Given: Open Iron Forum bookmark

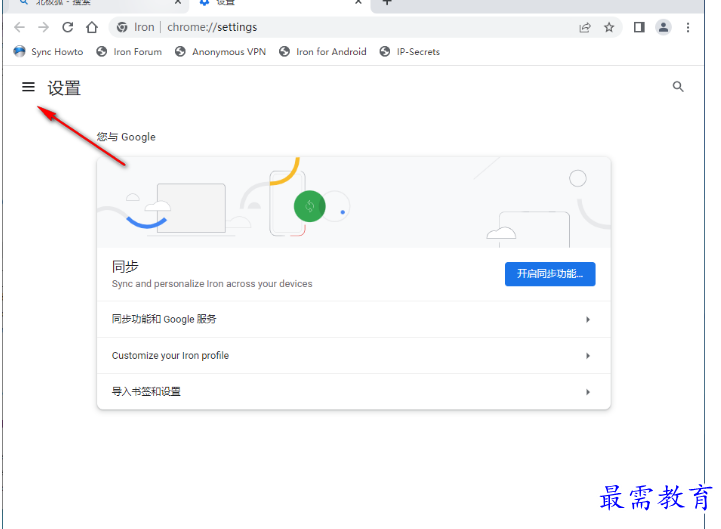Looking at the screenshot, I should 129,52.
